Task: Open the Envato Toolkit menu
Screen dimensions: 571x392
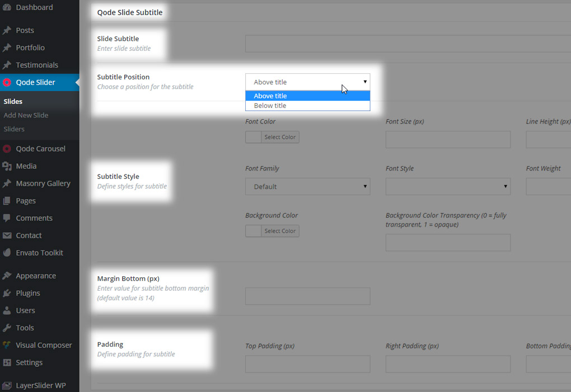Action: pos(39,253)
